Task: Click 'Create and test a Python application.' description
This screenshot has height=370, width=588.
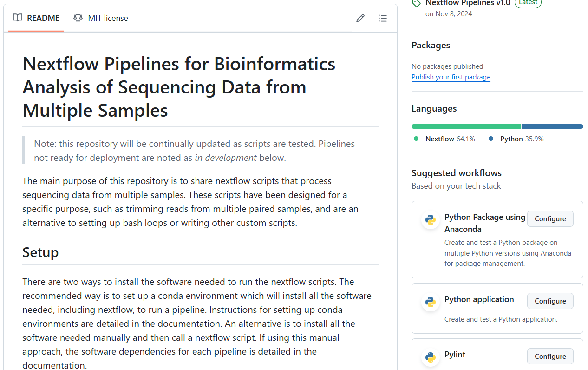Action: tap(501, 319)
